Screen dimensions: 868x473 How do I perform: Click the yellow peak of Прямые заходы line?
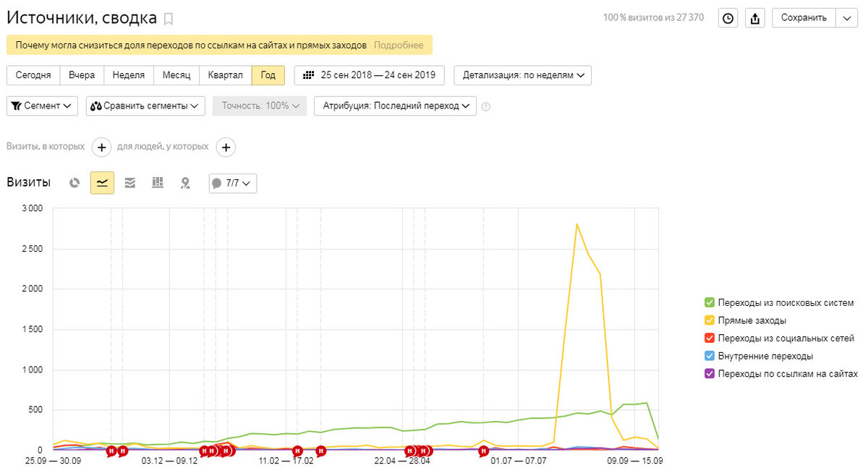(x=576, y=224)
